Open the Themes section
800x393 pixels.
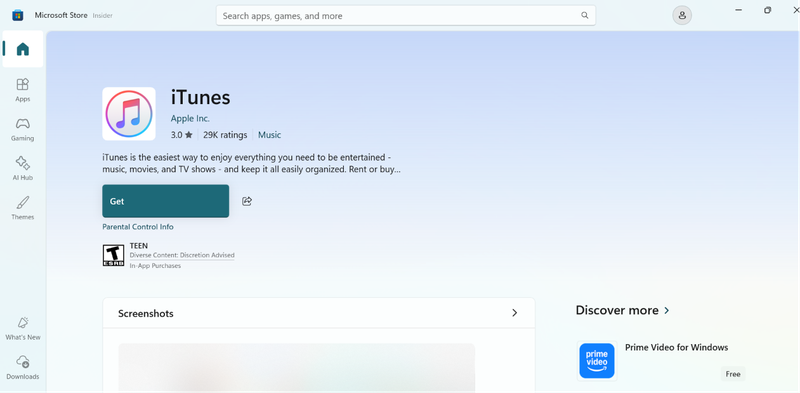click(x=23, y=208)
